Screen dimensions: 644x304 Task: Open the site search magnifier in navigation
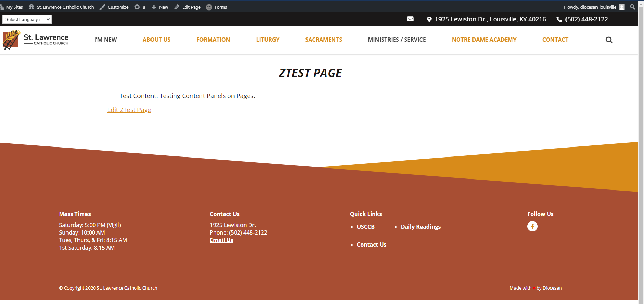click(609, 40)
